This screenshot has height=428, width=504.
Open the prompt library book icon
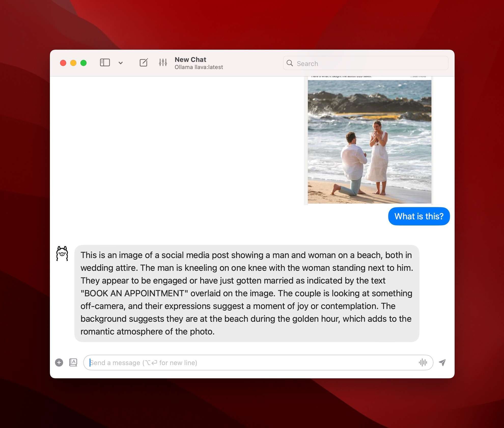click(x=73, y=363)
